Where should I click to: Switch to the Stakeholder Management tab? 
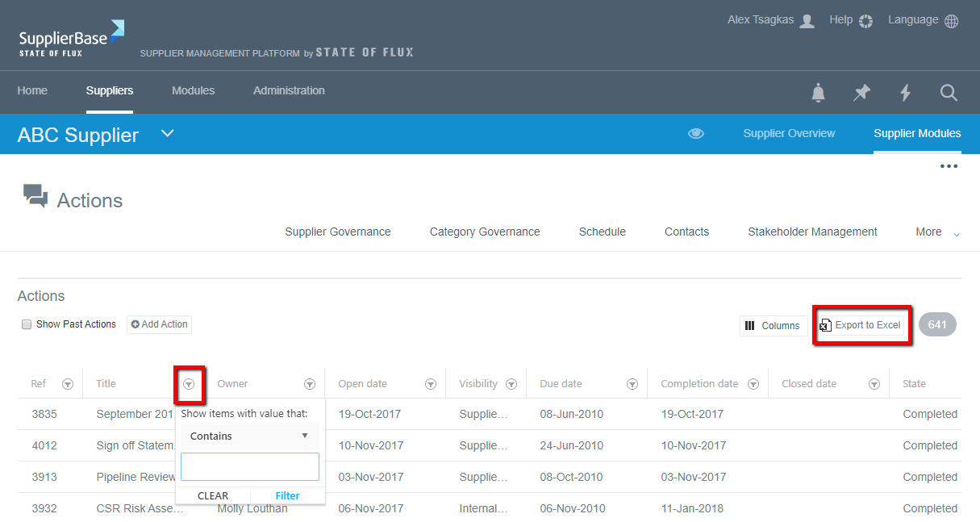811,232
